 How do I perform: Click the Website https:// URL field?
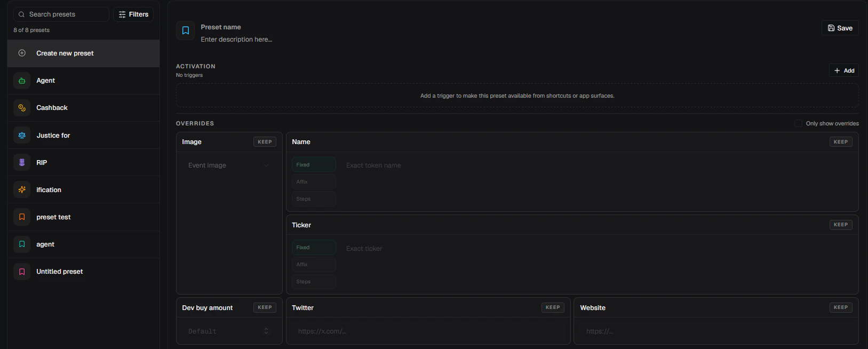coord(716,331)
